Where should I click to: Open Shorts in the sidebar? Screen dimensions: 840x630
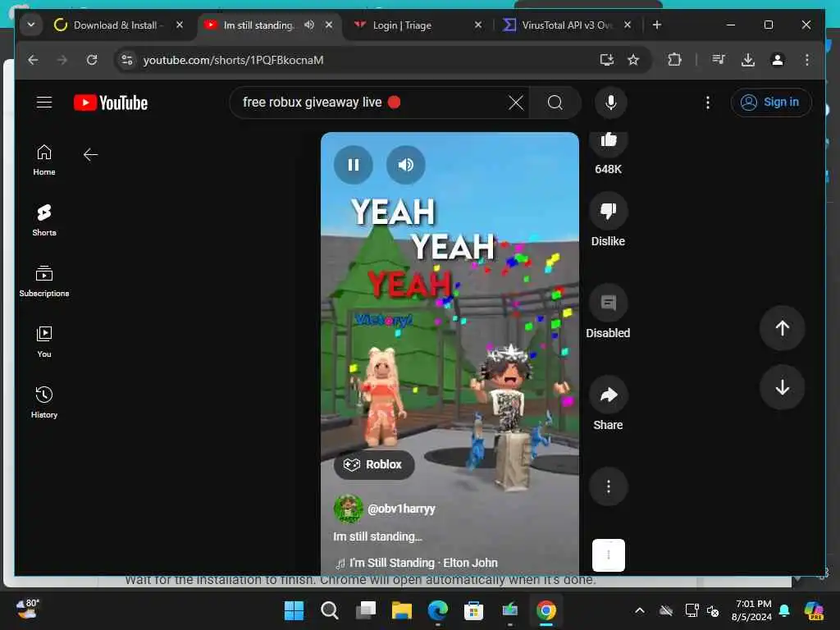[44, 220]
